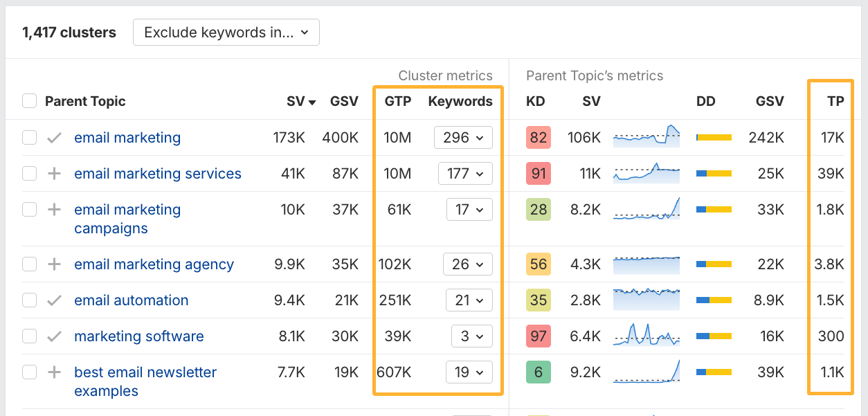Image resolution: width=868 pixels, height=416 pixels.
Task: Open the Exclude keywords in dropdown
Action: (226, 32)
